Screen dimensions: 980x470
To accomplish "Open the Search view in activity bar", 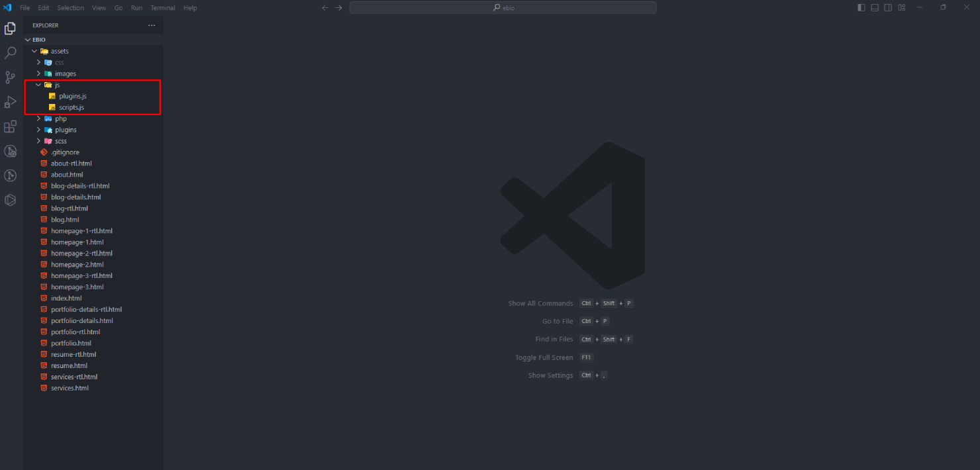I will point(10,53).
